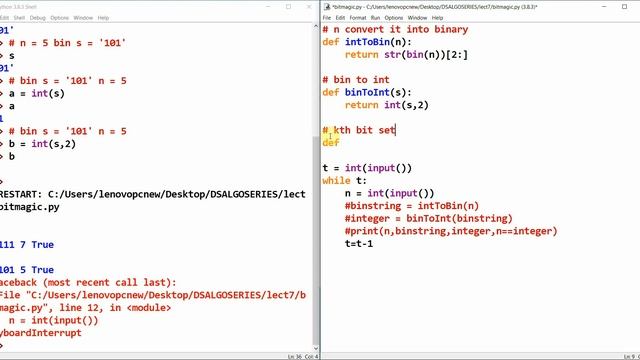The height and width of the screenshot is (360, 640).
Task: Click 'bitmagic.py' text below RESTART in Shell
Action: tap(29, 207)
